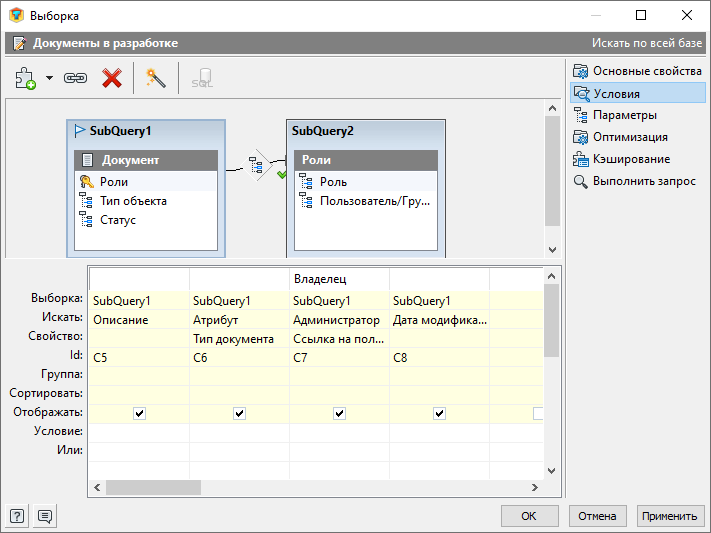The width and height of the screenshot is (711, 533).
Task: Open the Оптимизация section
Action: (x=629, y=137)
